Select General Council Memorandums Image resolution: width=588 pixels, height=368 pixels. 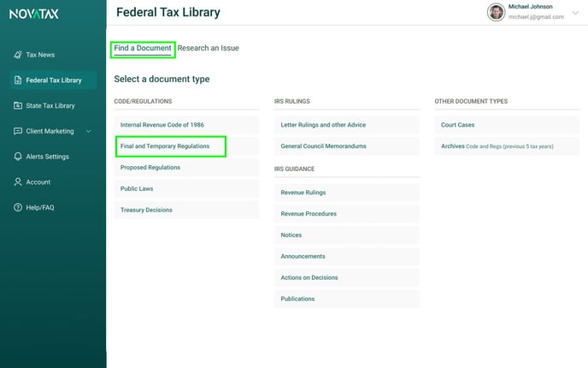click(x=347, y=146)
